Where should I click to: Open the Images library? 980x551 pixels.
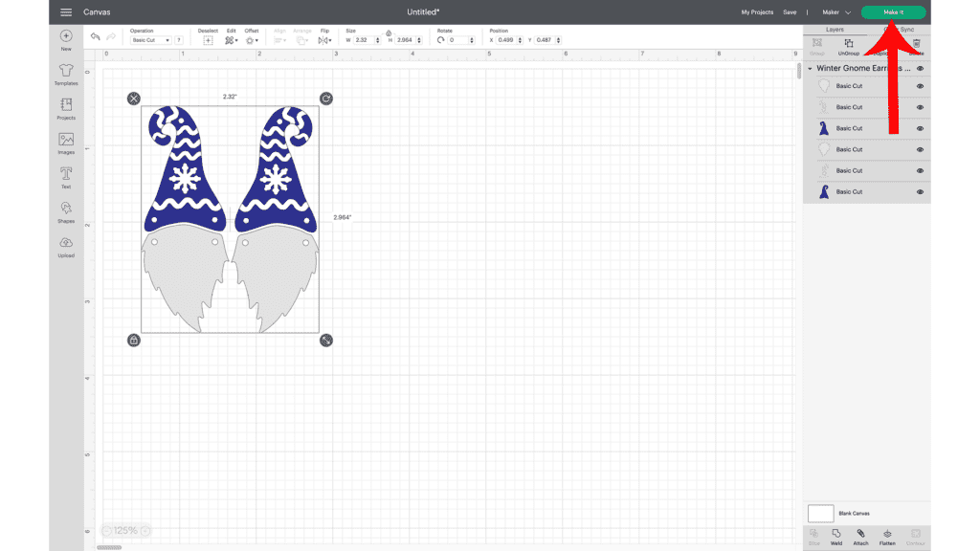pos(66,143)
